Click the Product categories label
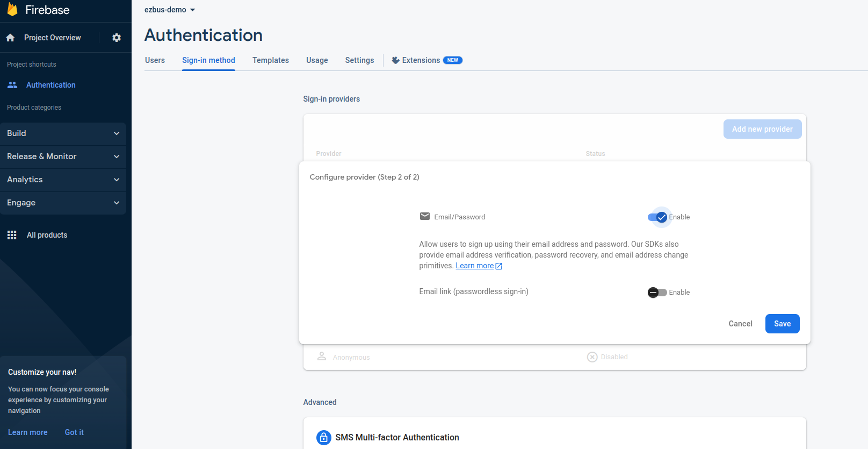 34,108
